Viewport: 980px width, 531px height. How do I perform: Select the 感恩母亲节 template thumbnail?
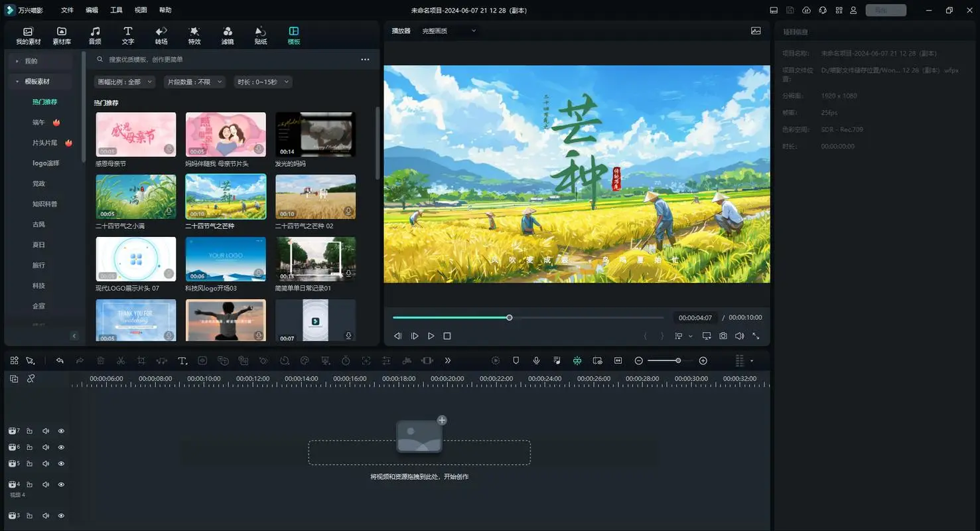tap(136, 134)
